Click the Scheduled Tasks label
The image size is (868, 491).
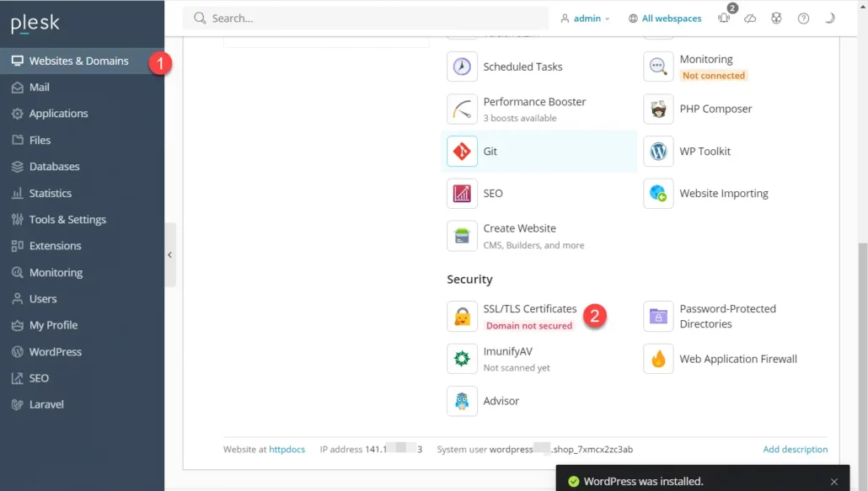coord(522,67)
